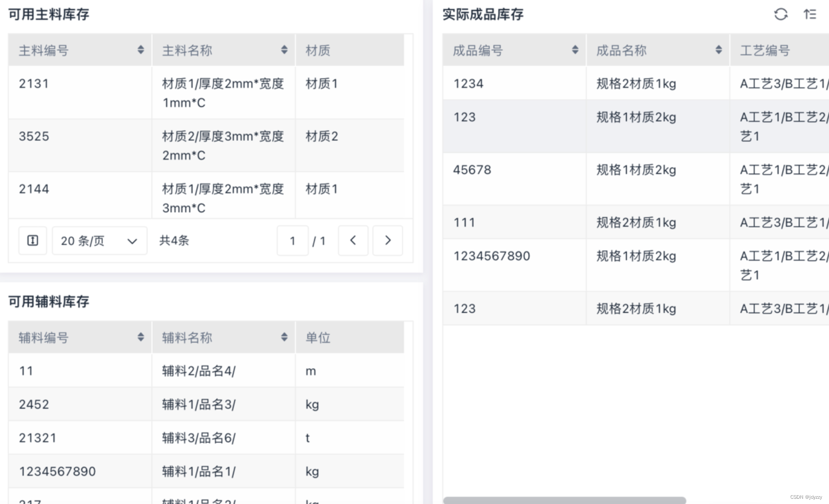Click the 单位 column header

[x=350, y=337]
